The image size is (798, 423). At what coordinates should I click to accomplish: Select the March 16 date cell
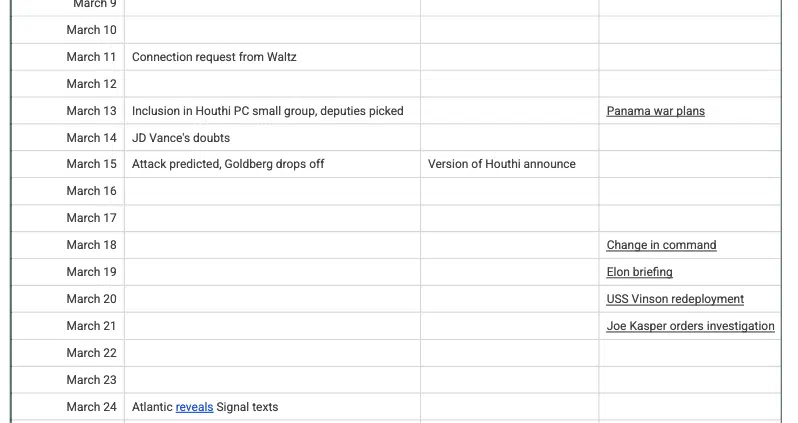68,191
